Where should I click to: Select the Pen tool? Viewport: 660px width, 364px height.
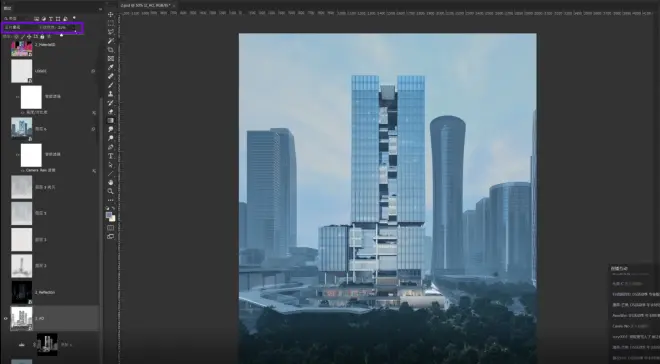111,147
